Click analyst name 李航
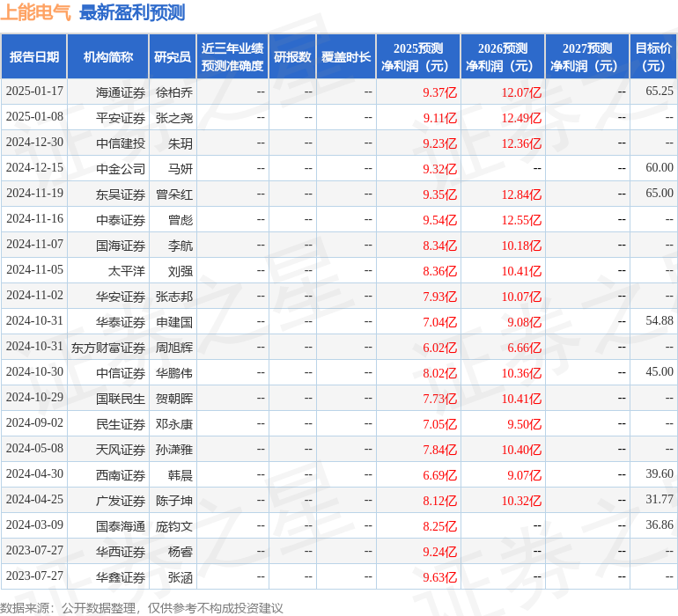 [181, 246]
